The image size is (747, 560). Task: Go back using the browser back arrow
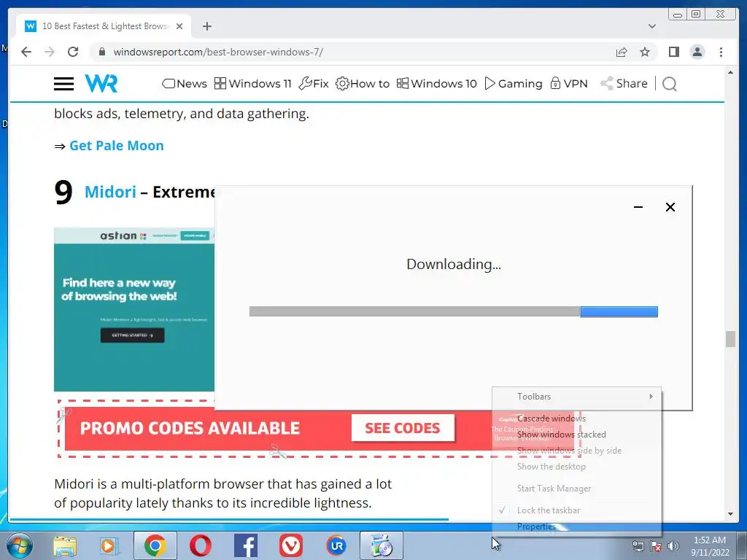tap(26, 52)
